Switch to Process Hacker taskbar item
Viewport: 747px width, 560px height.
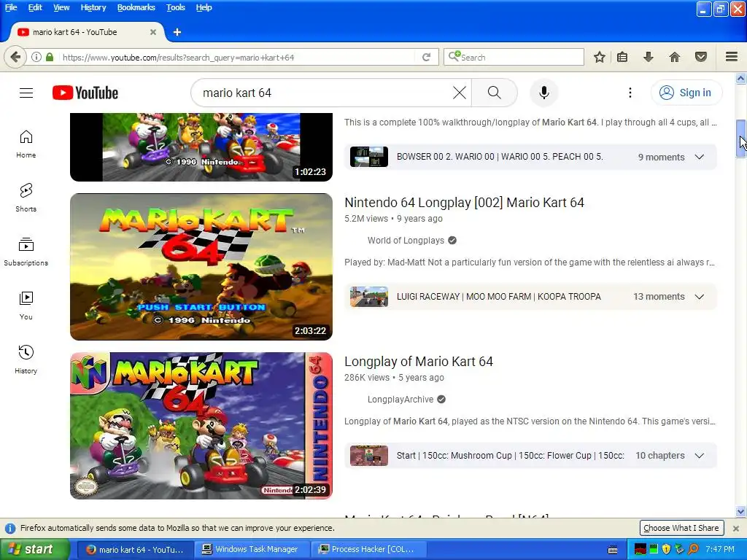coord(368,550)
